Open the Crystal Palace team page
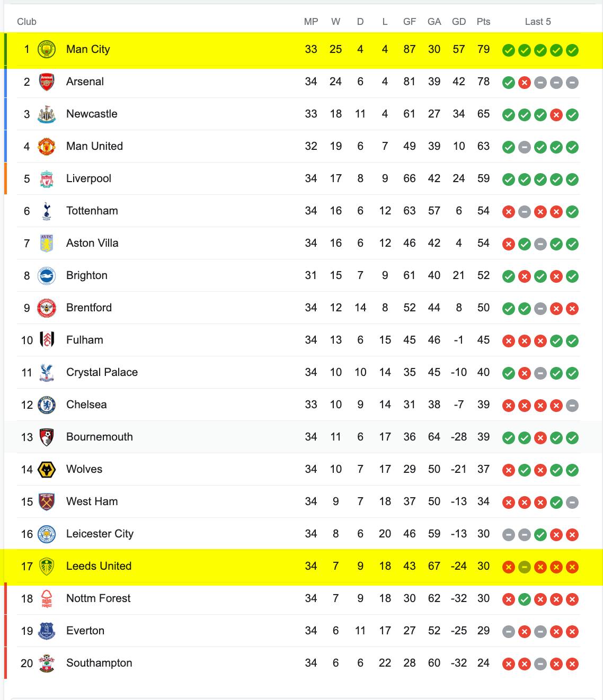The image size is (603, 700). coord(102,372)
